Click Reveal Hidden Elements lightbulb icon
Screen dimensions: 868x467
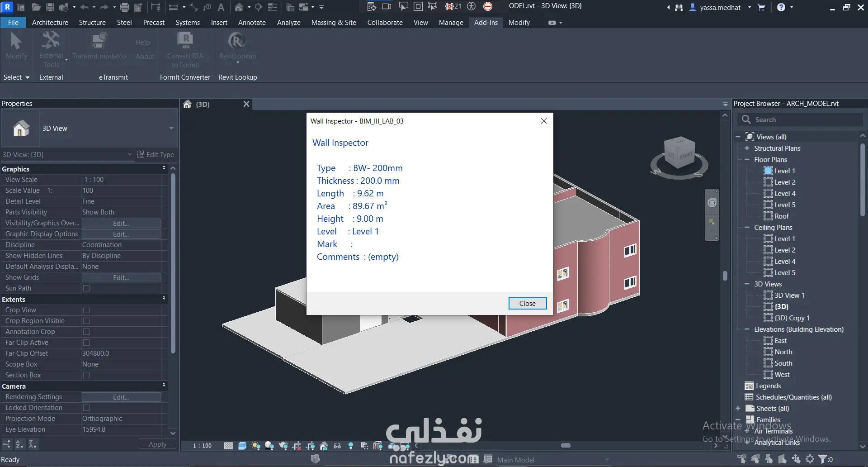click(x=351, y=446)
